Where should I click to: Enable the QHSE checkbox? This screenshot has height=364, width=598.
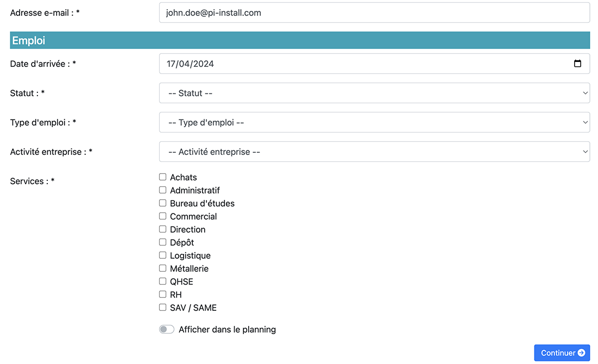point(163,281)
